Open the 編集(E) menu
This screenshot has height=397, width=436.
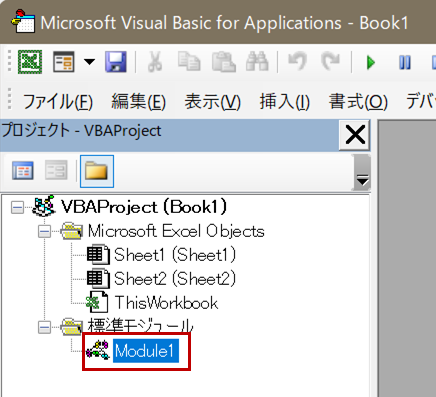[138, 101]
